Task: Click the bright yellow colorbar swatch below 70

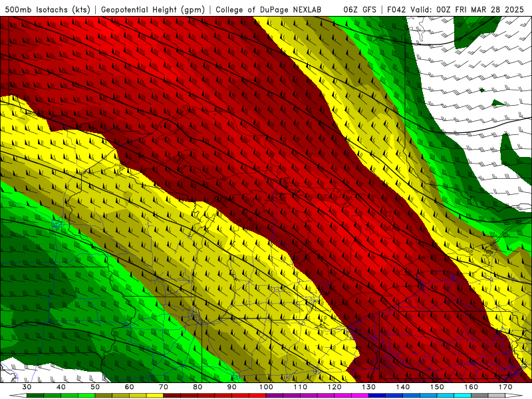Action: [x=155, y=396]
